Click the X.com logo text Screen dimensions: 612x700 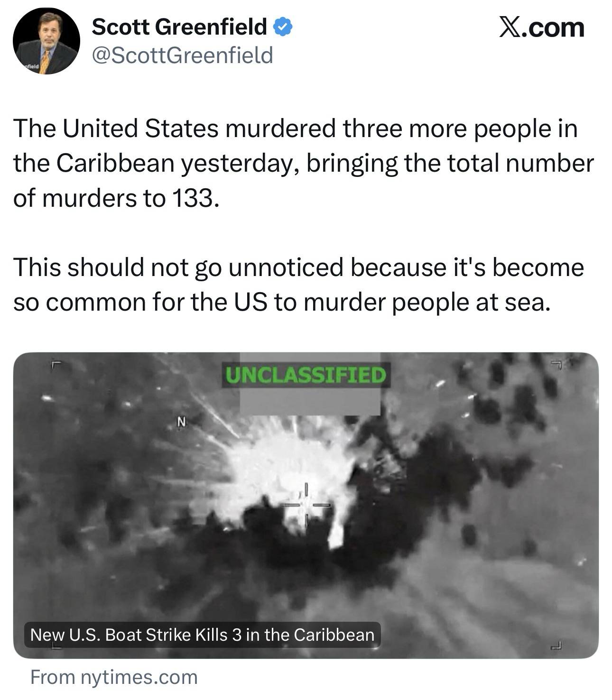tap(541, 28)
